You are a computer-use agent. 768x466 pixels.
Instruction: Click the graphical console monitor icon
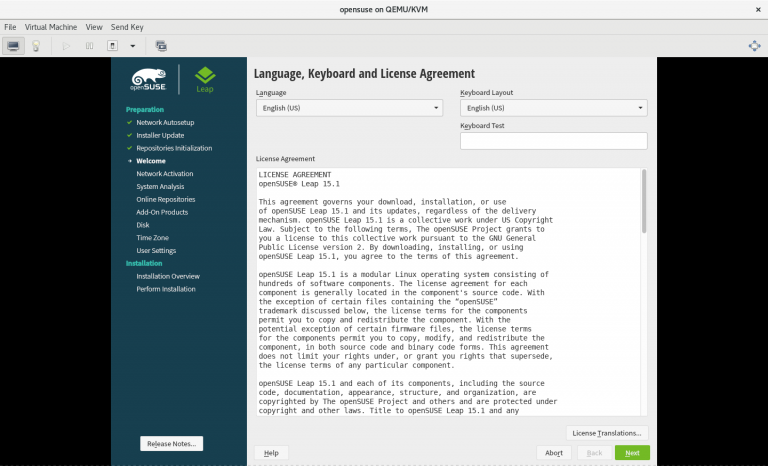[x=14, y=46]
